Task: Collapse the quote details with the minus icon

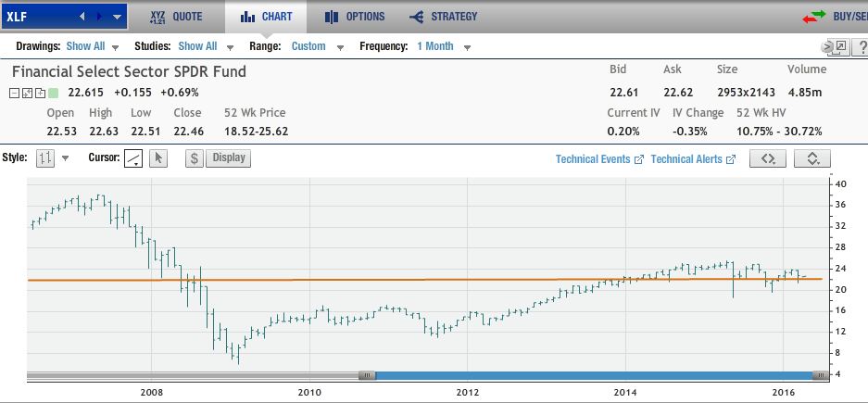Action: (x=15, y=93)
